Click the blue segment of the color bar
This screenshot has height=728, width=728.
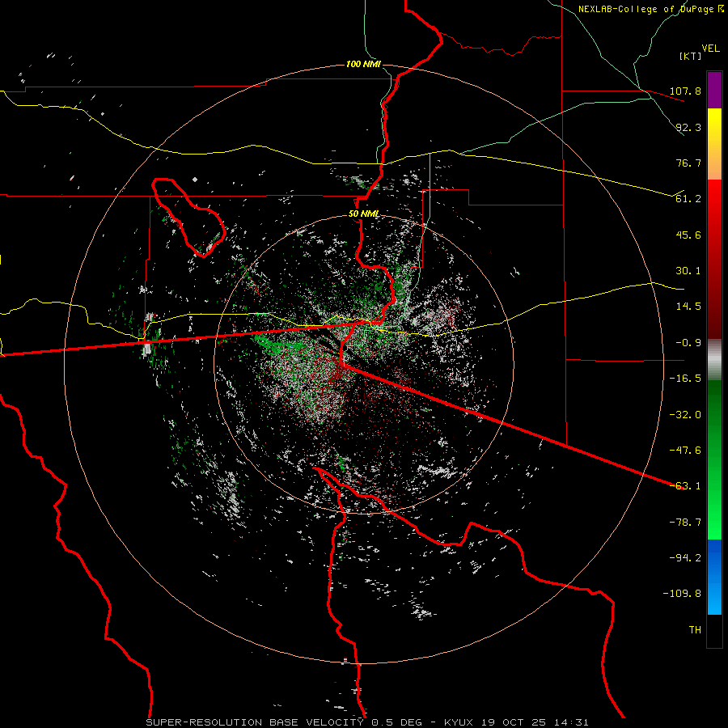coord(714,577)
